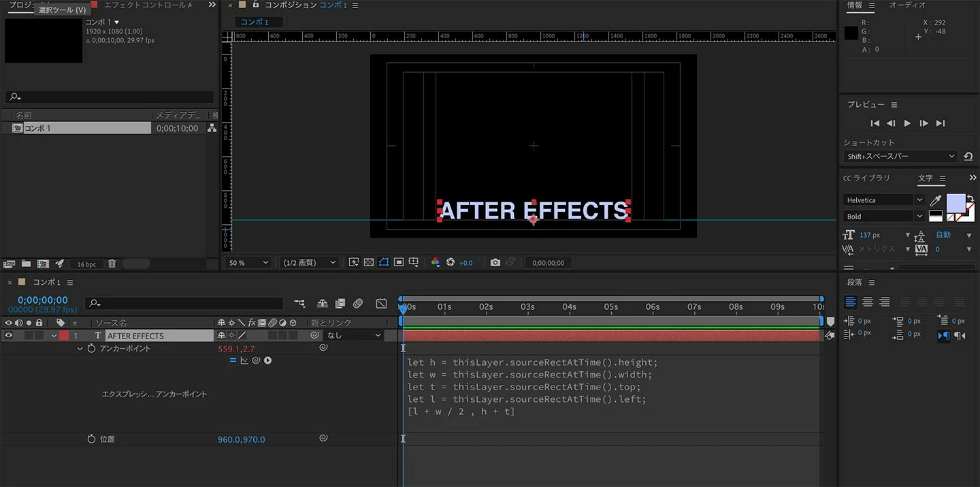Step to previous frame in Preview panel

point(891,123)
